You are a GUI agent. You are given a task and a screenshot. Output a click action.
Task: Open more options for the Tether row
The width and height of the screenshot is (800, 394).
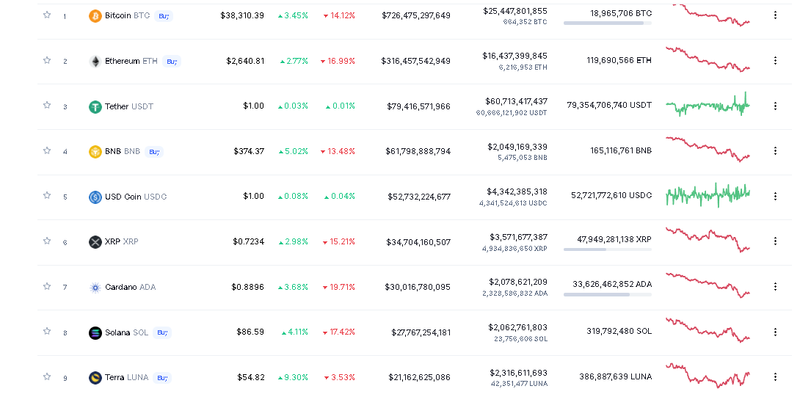(x=775, y=106)
